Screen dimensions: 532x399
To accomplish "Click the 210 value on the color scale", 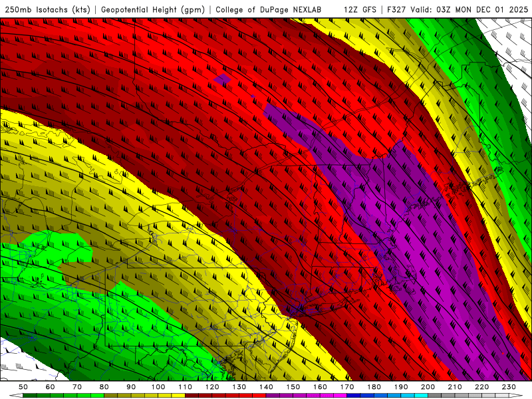I will click(x=455, y=387).
